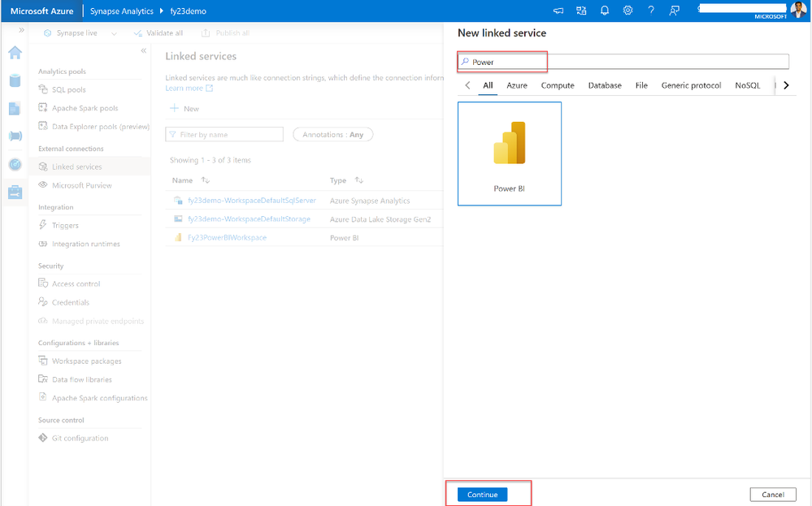Open Git configuration
Viewport: 812px width, 506px height.
80,438
